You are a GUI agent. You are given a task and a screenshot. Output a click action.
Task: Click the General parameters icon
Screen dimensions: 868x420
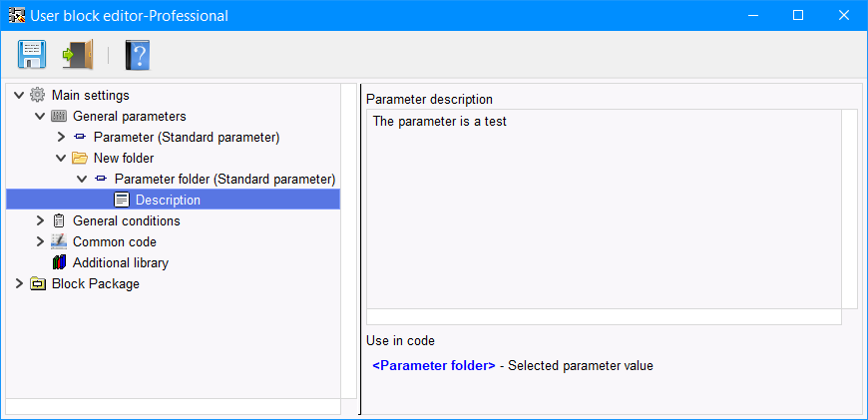59,116
